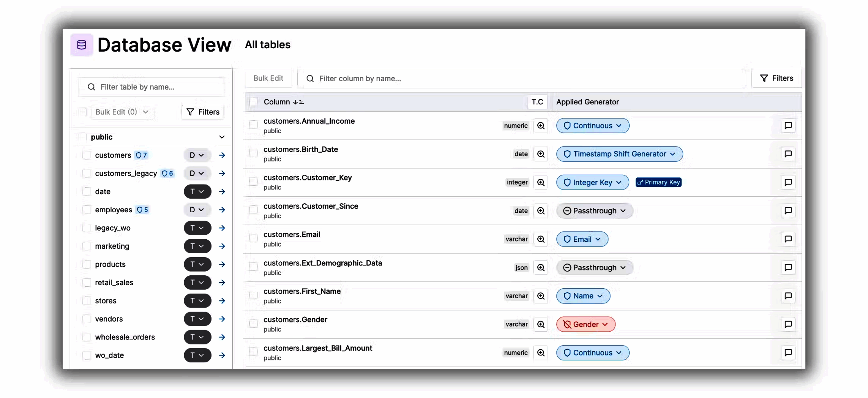868x398 pixels.
Task: Click the purple database icon in the header
Action: [82, 45]
